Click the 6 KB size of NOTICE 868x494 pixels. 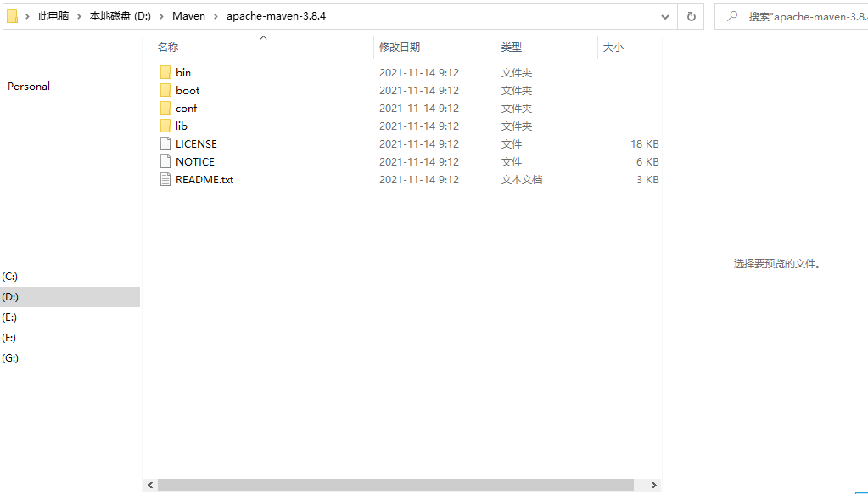pos(647,162)
